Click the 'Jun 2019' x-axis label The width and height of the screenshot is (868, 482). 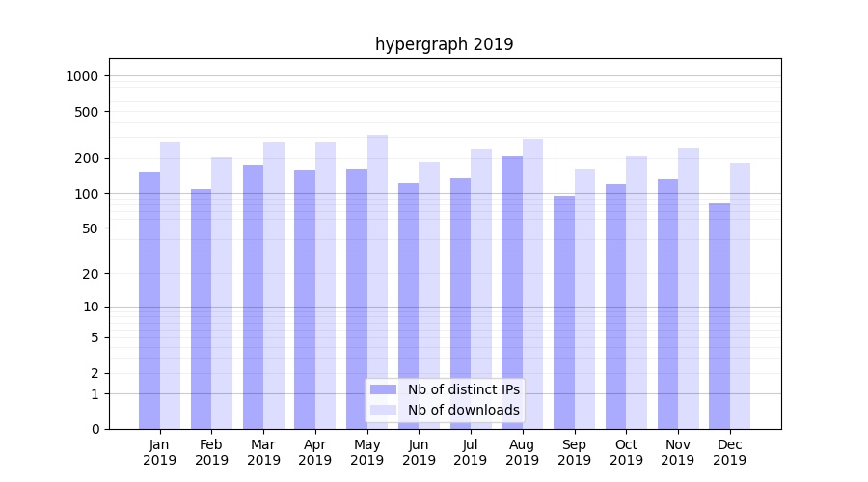(x=419, y=452)
